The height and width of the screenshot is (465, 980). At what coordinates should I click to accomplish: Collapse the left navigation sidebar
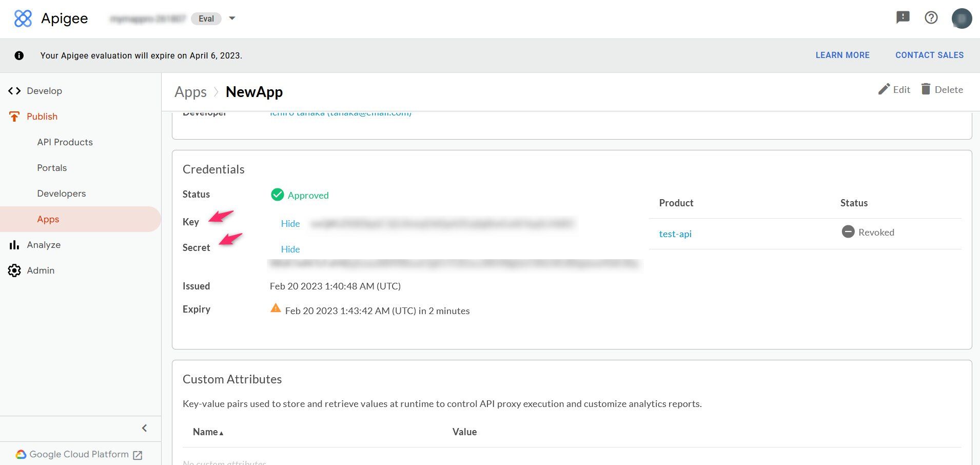[x=144, y=428]
